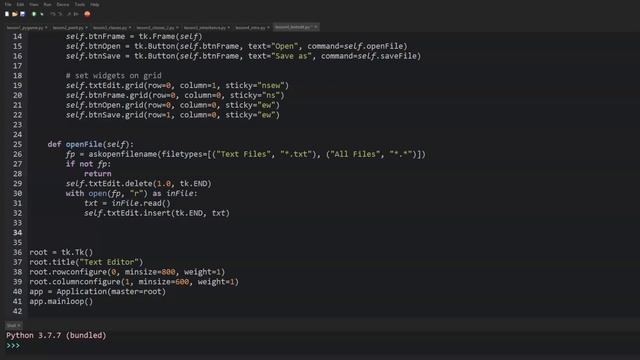This screenshot has width=640, height=360.
Task: Stop the program with the red Stop icon
Action: tap(87, 14)
